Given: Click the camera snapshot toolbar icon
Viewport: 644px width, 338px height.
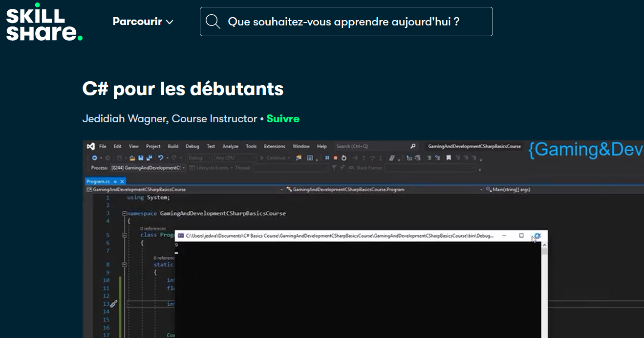Looking at the screenshot, I should pos(310,158).
